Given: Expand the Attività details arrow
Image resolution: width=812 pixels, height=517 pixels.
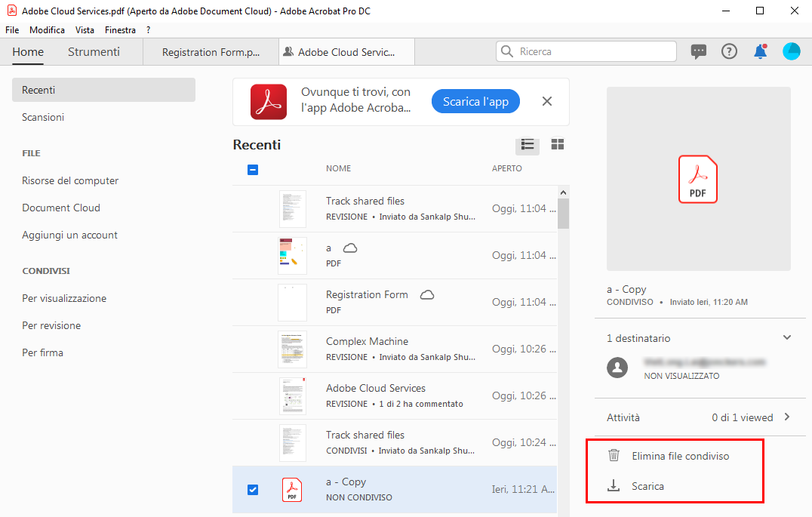Looking at the screenshot, I should point(787,417).
